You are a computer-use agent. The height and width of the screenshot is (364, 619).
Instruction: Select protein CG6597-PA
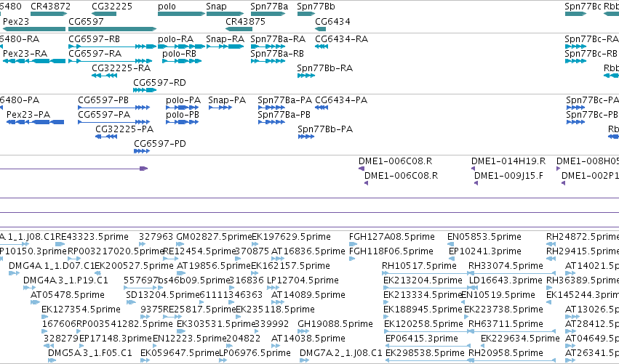pos(113,122)
